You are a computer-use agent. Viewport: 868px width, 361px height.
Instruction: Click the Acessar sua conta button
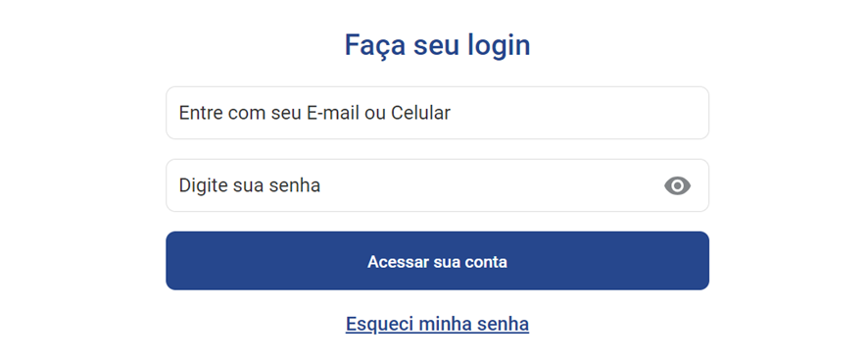[x=437, y=261]
